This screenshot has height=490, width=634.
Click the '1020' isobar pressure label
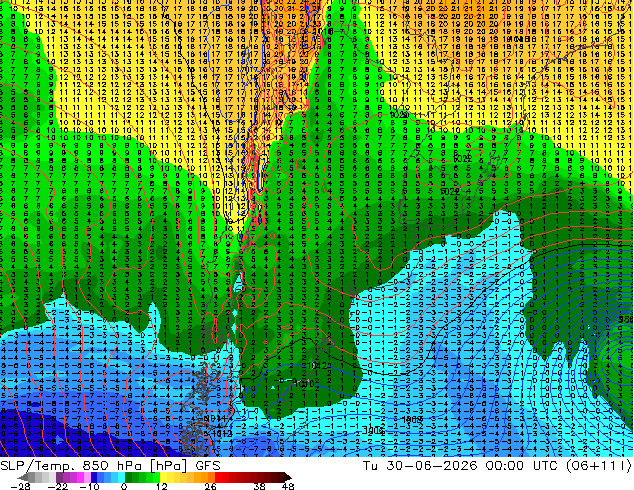tap(399, 115)
